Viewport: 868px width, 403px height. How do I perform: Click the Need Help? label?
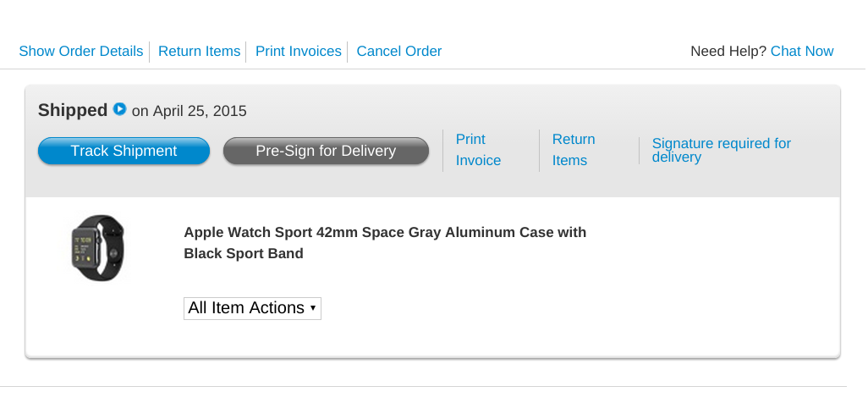pyautogui.click(x=728, y=52)
